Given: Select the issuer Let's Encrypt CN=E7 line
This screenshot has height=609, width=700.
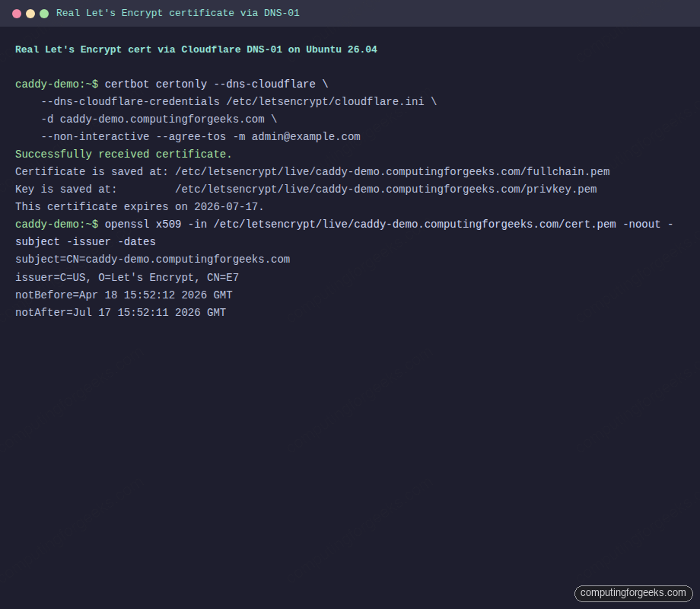Looking at the screenshot, I should tap(126, 277).
